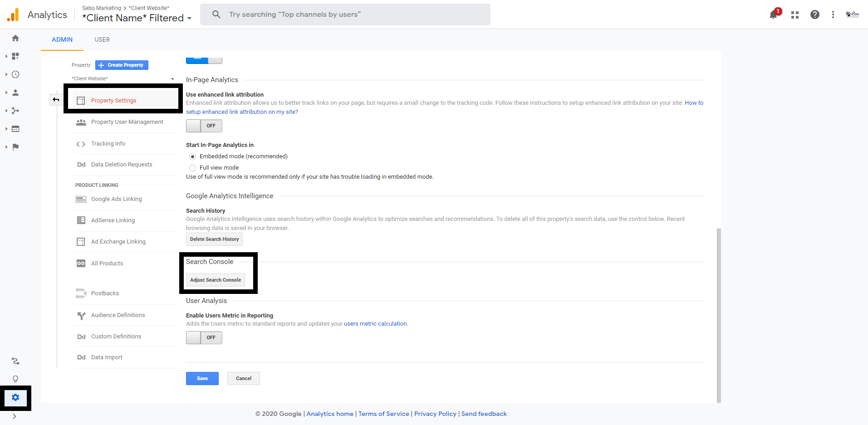
Task: Click the account avatar in top right
Action: (853, 15)
